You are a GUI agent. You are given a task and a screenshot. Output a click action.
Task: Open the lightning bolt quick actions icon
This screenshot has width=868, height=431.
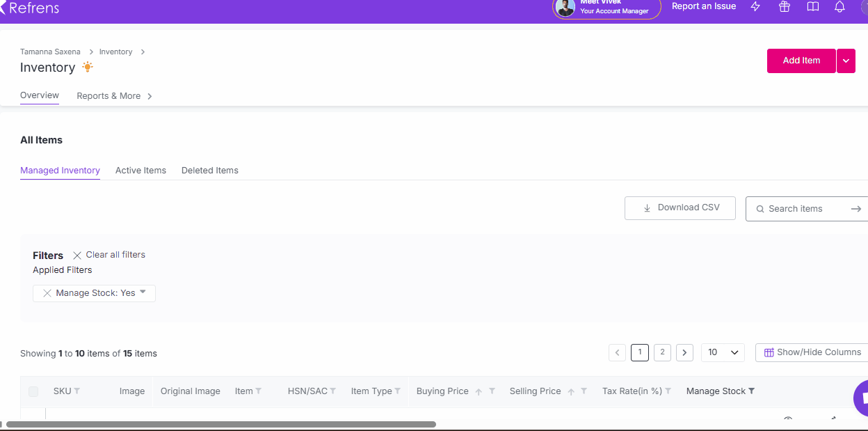(x=756, y=6)
